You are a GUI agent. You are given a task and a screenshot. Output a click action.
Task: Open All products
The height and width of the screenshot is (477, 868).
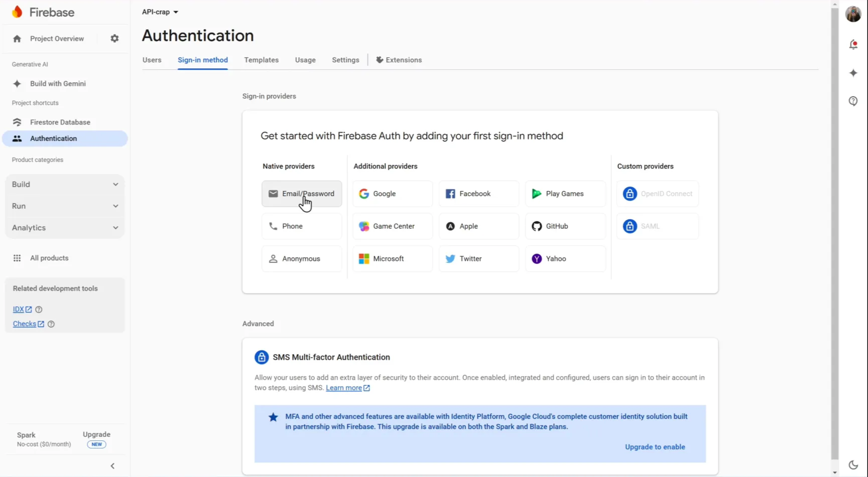49,258
